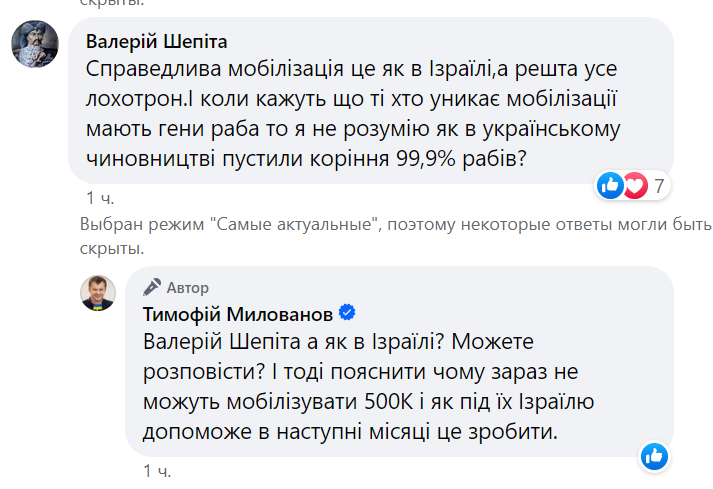This screenshot has height=489, width=713.
Task: Click the Like reaction on Милованов's reply
Action: click(x=654, y=456)
